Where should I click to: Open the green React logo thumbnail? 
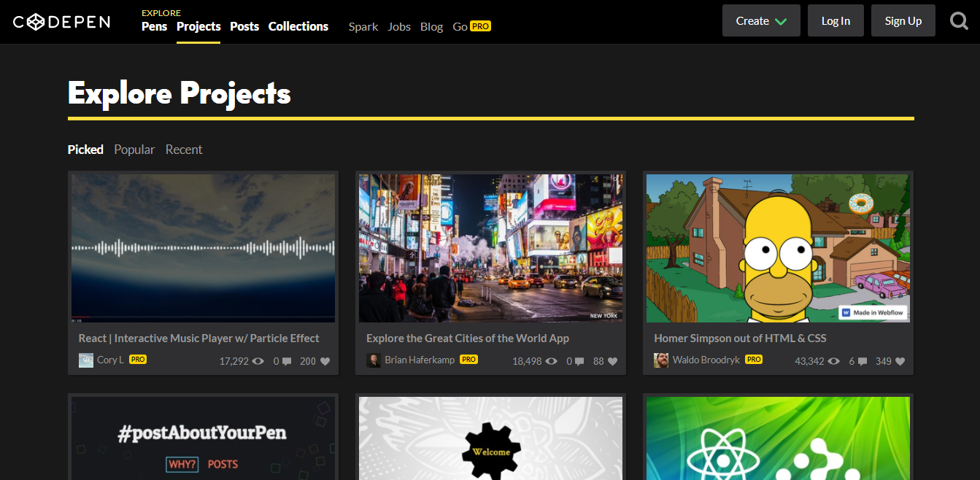click(778, 438)
